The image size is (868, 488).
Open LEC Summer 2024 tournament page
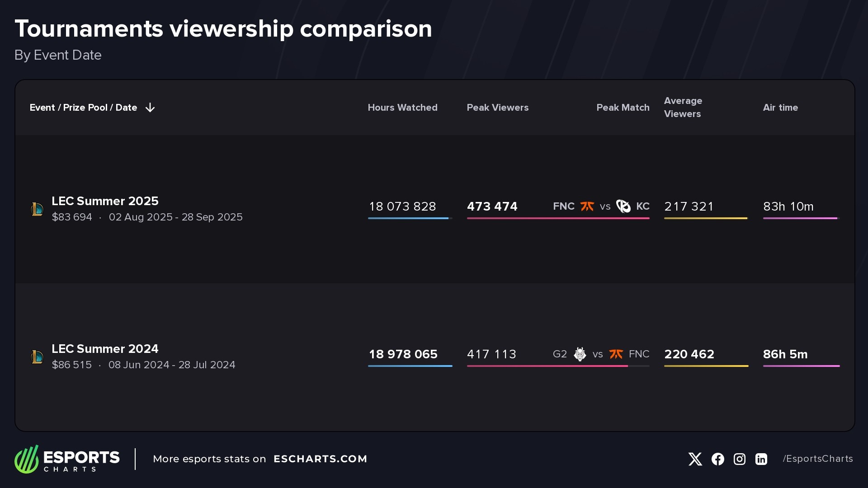105,349
